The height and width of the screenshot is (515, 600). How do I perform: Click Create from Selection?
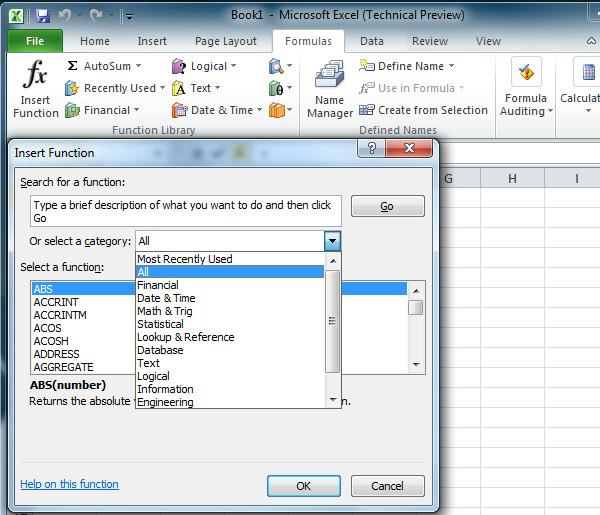(x=423, y=110)
